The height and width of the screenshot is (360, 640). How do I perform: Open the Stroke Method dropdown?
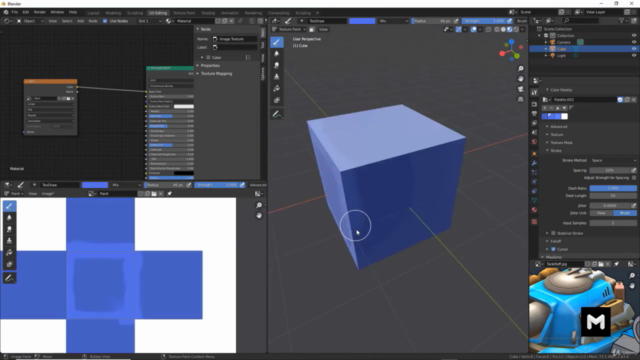coord(613,160)
